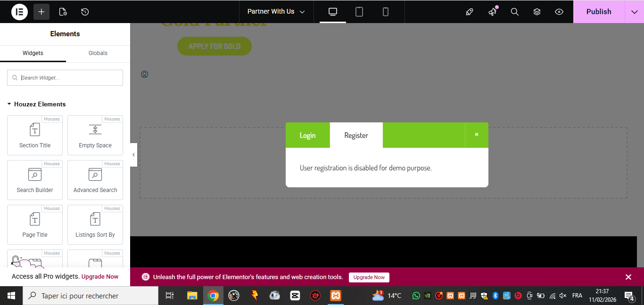Toggle preview with the eye icon
Viewport: 644px width, 305px height.
pyautogui.click(x=559, y=12)
